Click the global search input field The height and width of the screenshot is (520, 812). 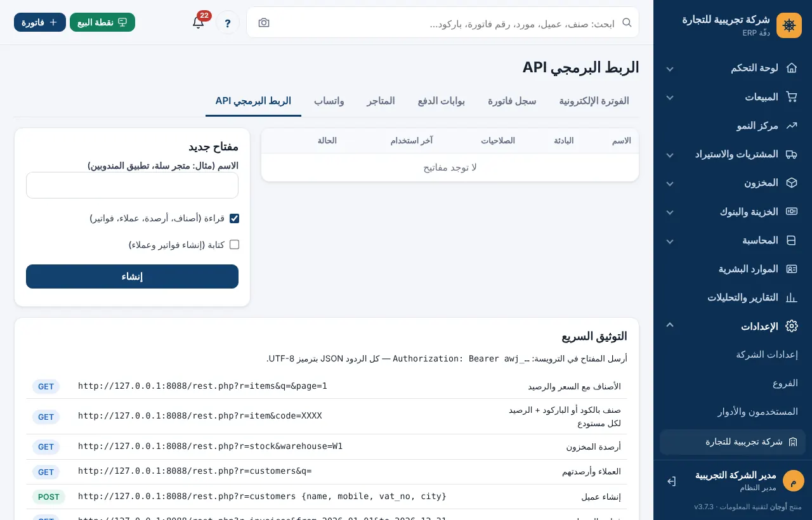(x=443, y=23)
